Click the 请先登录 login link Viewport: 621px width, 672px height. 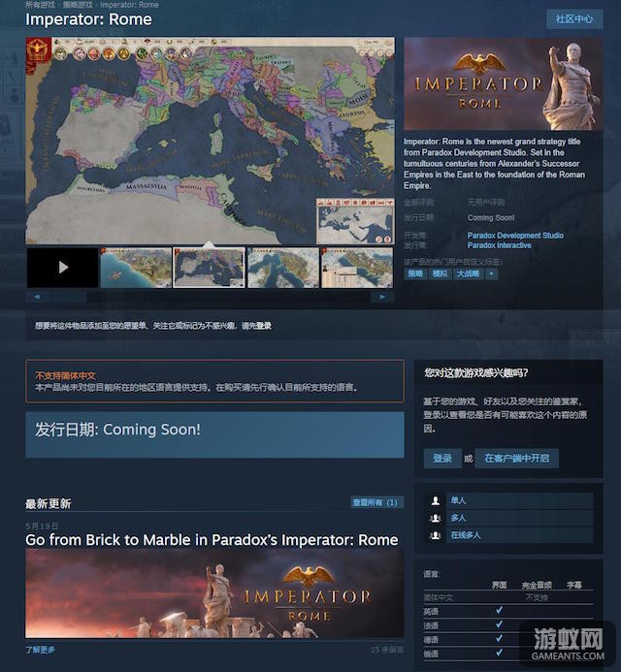click(x=256, y=326)
